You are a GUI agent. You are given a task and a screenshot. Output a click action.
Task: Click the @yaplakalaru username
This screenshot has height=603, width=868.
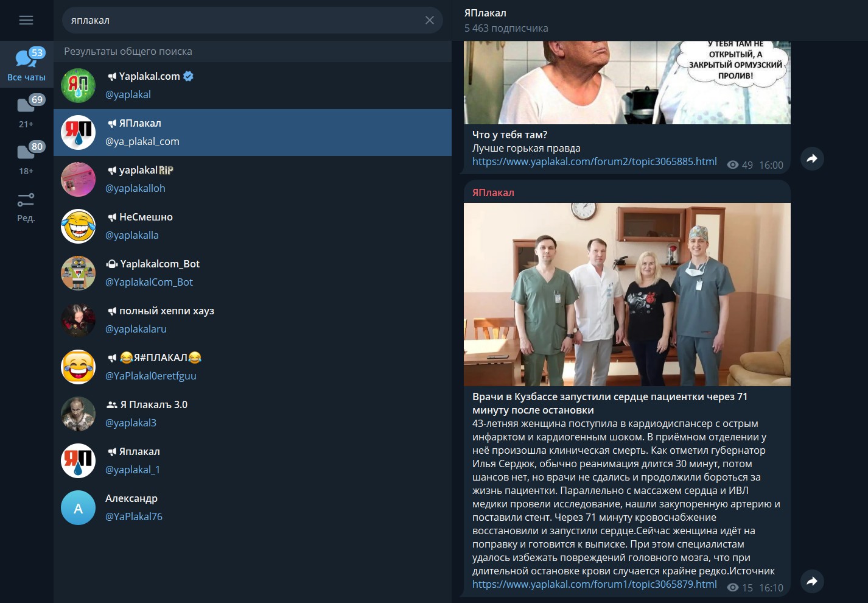coord(136,329)
